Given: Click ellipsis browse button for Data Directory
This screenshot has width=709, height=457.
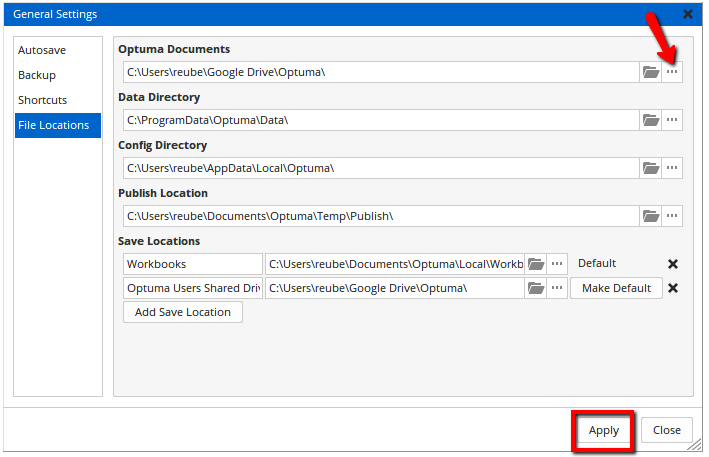Looking at the screenshot, I should pos(672,120).
